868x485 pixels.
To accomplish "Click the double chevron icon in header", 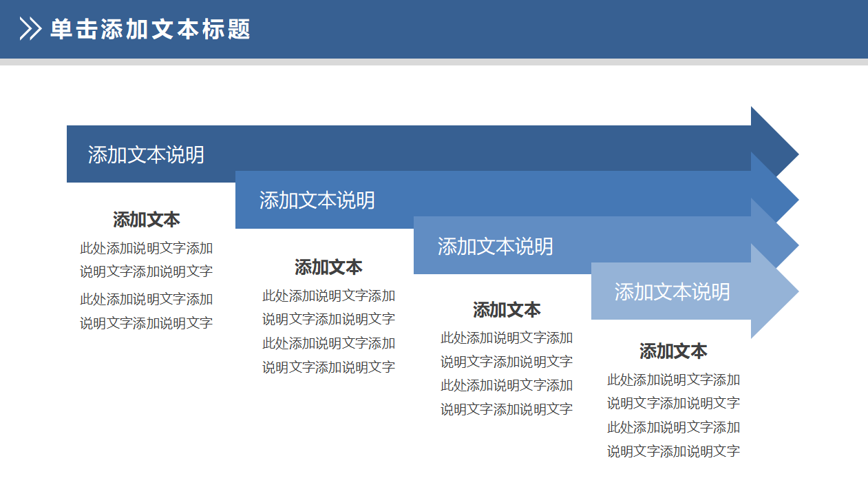I will 31,29.
